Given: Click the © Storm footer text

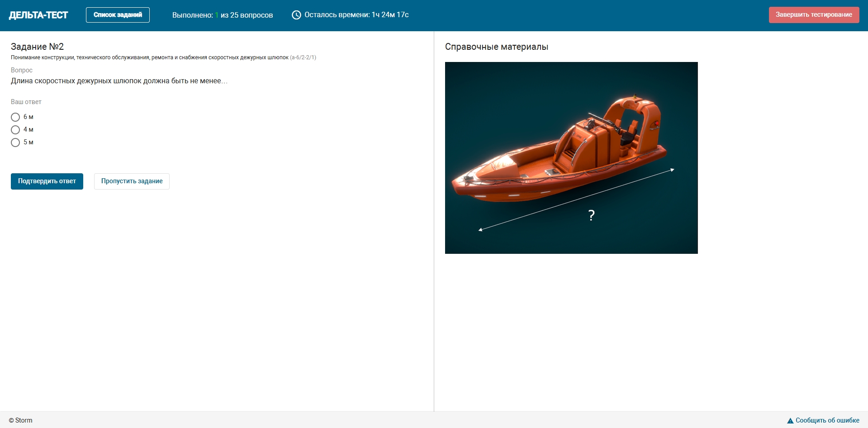Looking at the screenshot, I should (21, 420).
